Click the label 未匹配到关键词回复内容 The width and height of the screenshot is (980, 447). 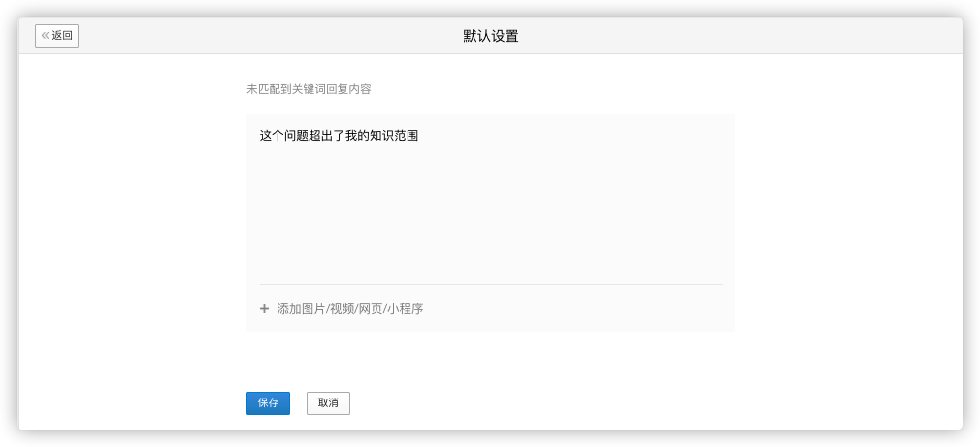[x=309, y=89]
